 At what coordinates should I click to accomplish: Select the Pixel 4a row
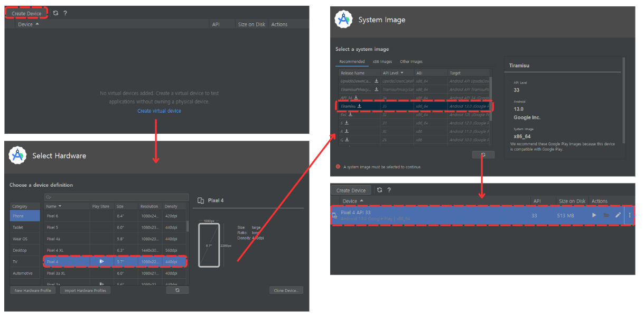pyautogui.click(x=114, y=239)
